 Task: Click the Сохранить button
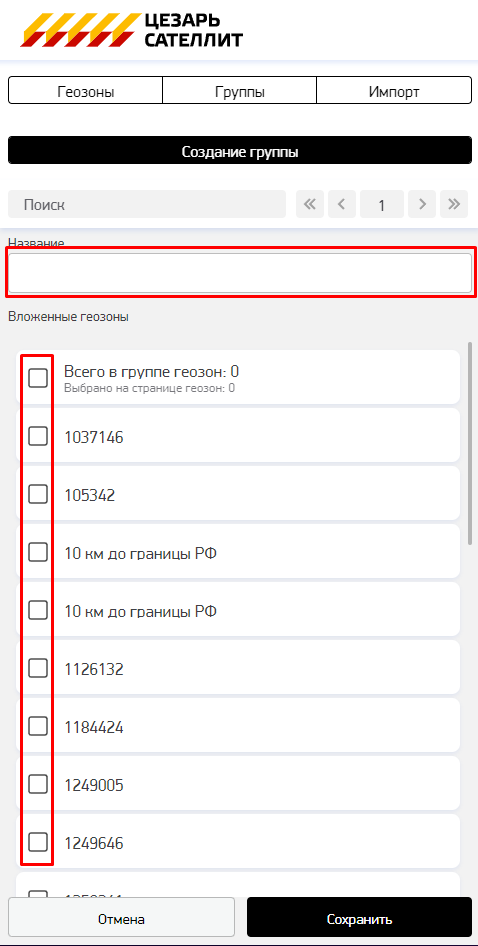coord(360,919)
